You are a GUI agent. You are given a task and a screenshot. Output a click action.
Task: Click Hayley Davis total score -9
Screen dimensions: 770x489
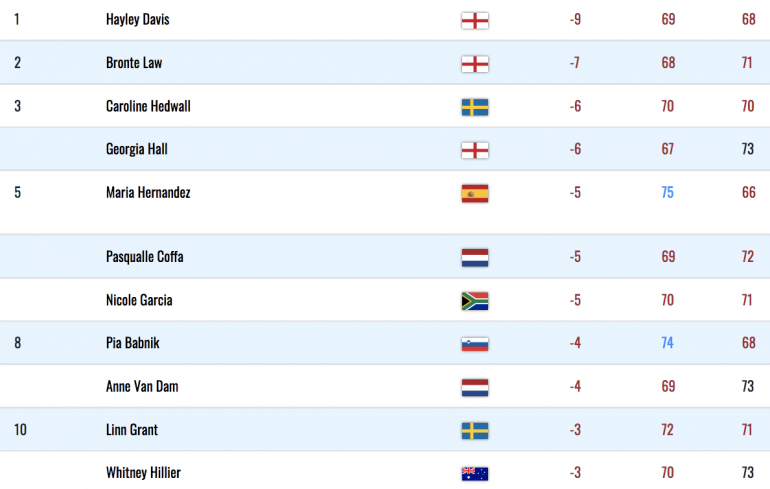point(575,20)
